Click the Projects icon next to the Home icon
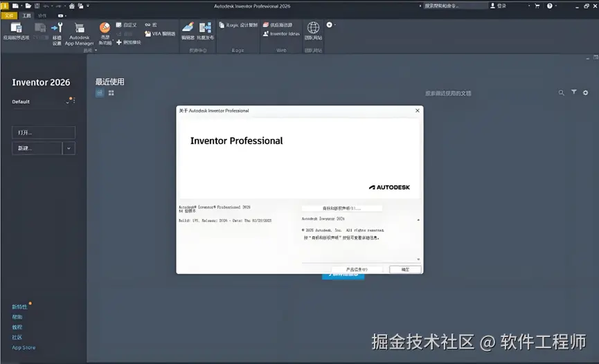Screen dimensions: 599x364 coord(80,6)
